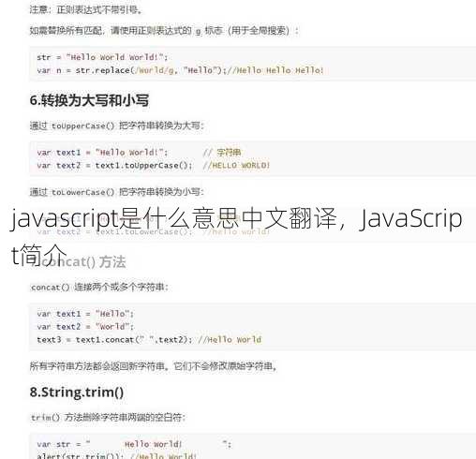Click the heading '6.转换为大写和小写'
Image resolution: width=476 pixels, height=459 pixels.
[x=89, y=100]
